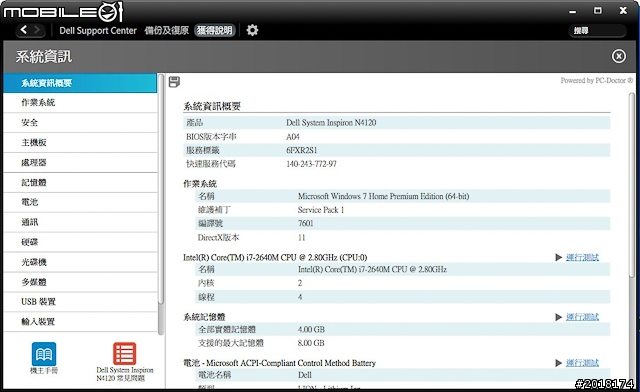Click the product value Dell System Inspiron N4120

[331, 122]
